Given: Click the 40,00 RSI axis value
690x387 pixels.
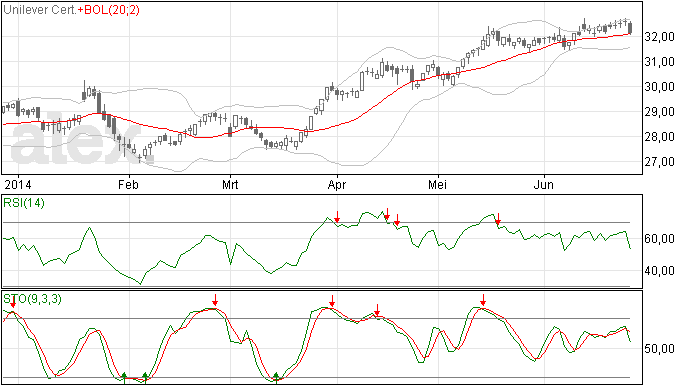Looking at the screenshot, I should click(x=659, y=271).
